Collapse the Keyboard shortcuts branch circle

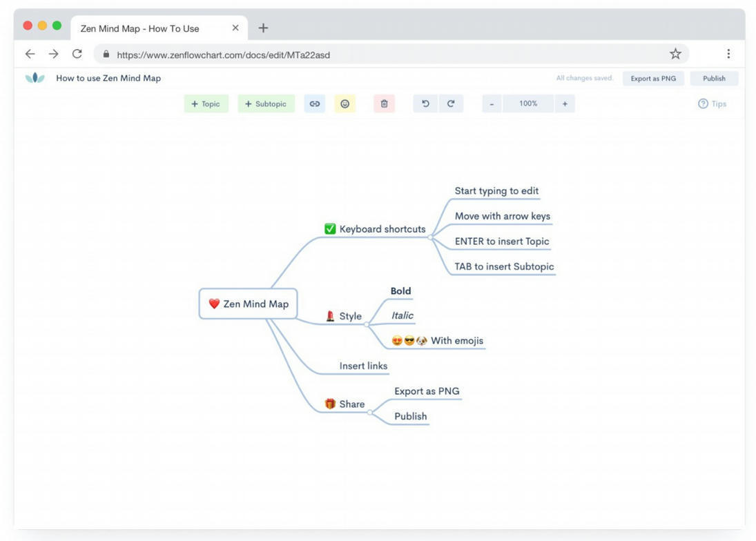(431, 237)
